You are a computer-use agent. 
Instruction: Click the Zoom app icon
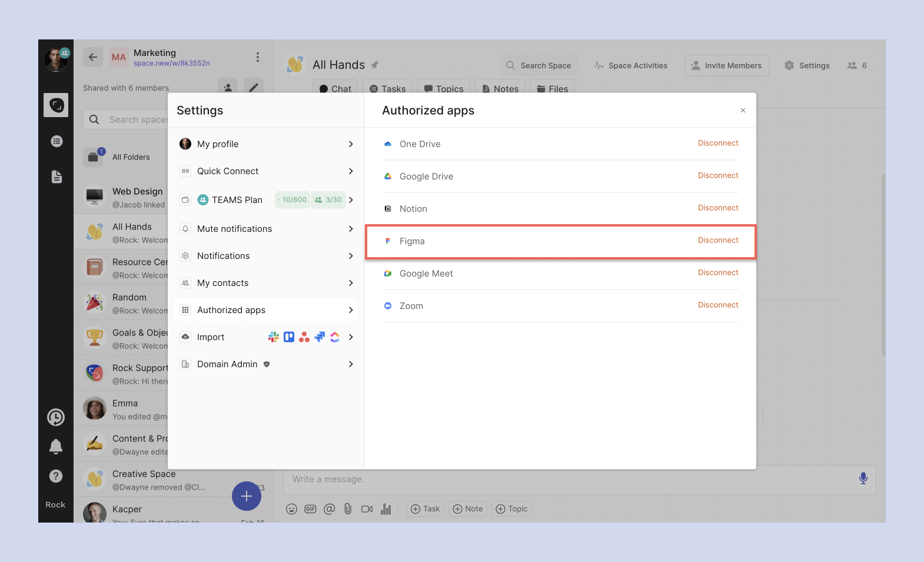click(388, 305)
